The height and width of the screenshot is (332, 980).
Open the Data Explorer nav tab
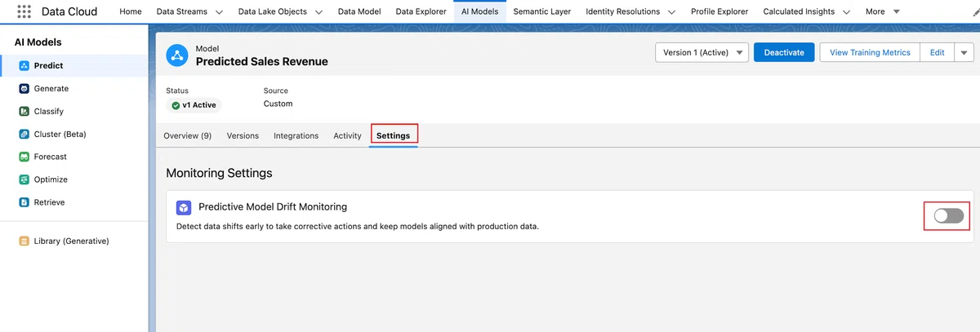coord(421,12)
